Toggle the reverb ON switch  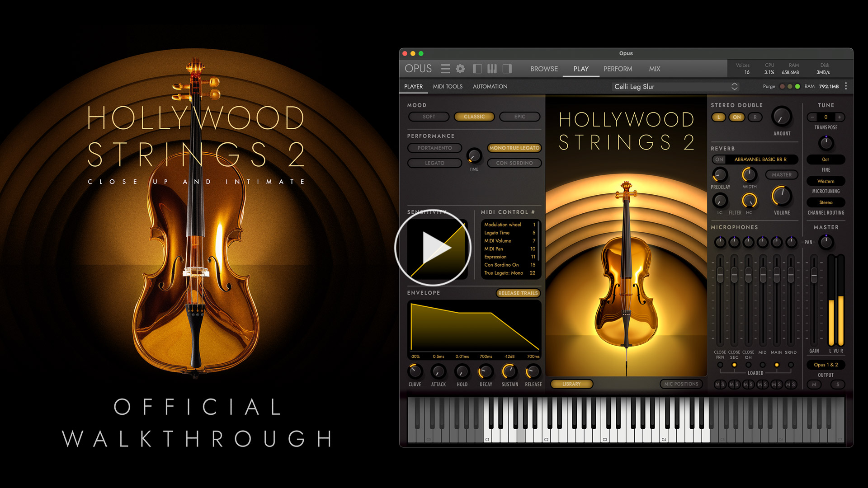coord(719,160)
